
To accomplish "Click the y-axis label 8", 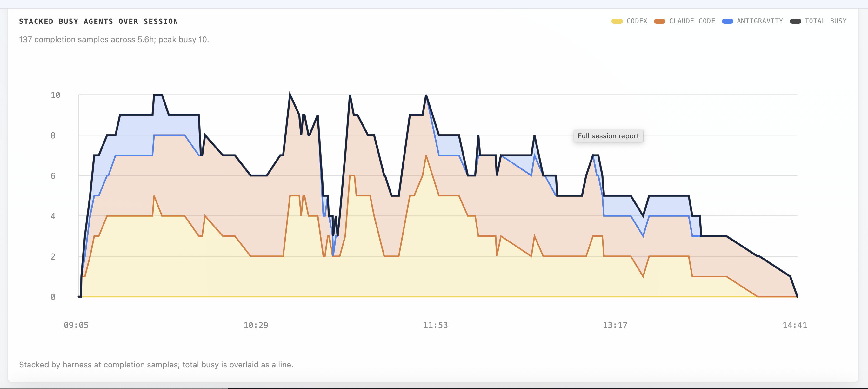I will (53, 135).
